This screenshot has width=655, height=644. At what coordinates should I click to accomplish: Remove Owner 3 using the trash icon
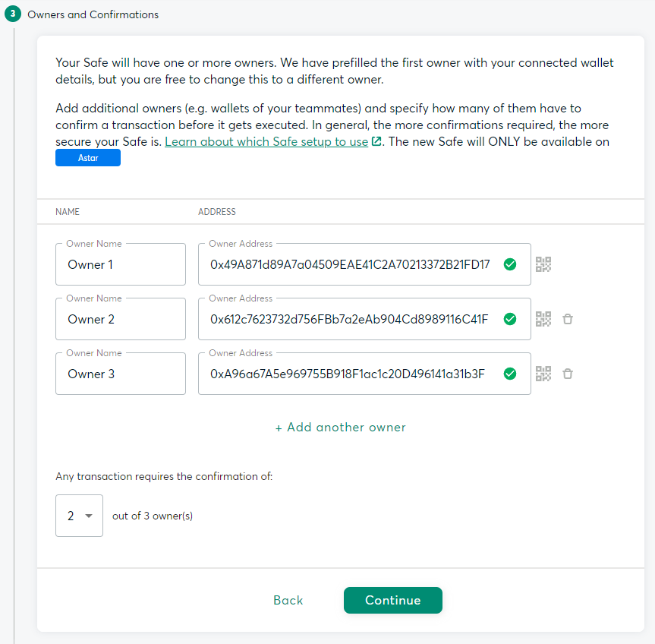568,374
